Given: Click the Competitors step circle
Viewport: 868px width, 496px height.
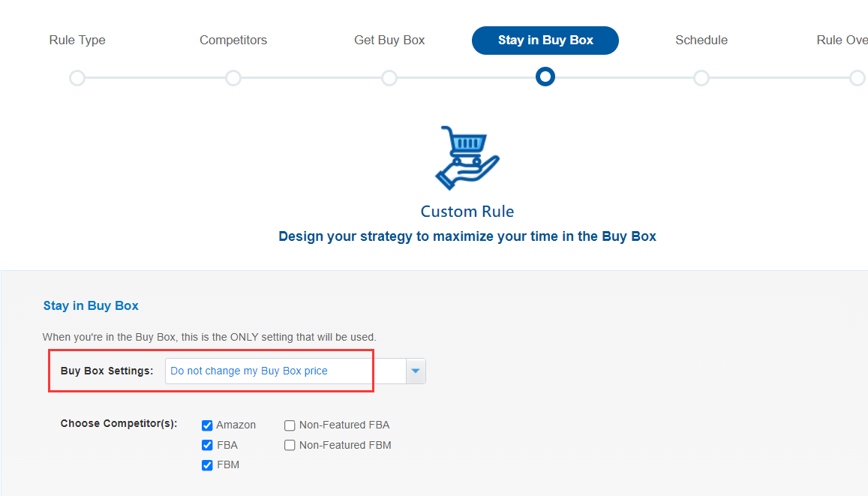Looking at the screenshot, I should pos(233,77).
